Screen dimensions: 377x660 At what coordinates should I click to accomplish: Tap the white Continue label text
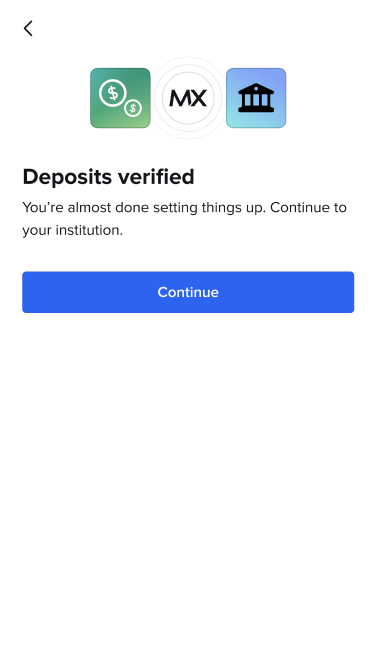[188, 292]
